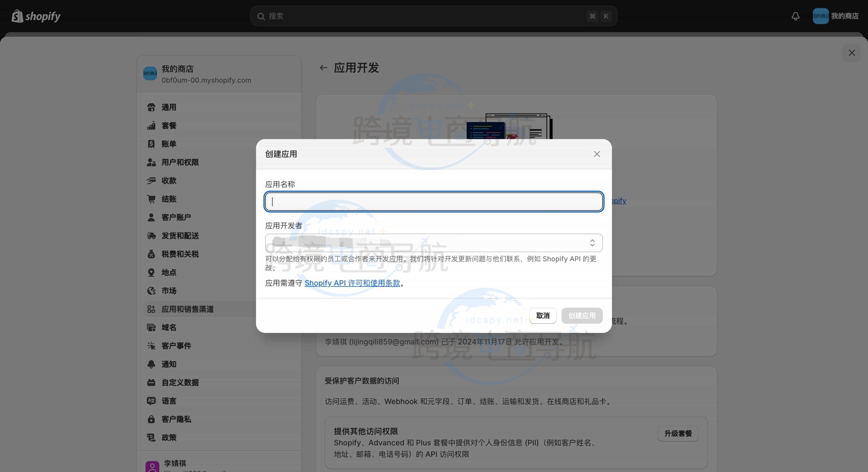Click the Shopify logo
868x472 pixels.
(x=36, y=16)
